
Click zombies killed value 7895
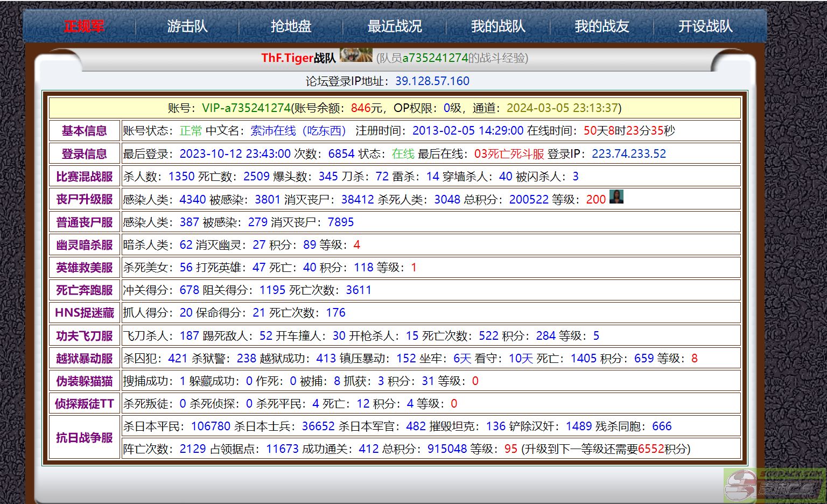coord(341,222)
